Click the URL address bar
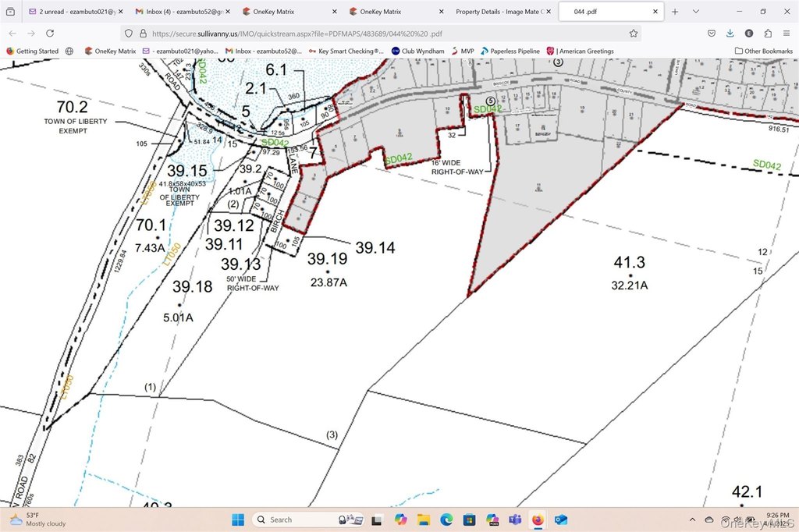The width and height of the screenshot is (799, 532). click(x=375, y=34)
